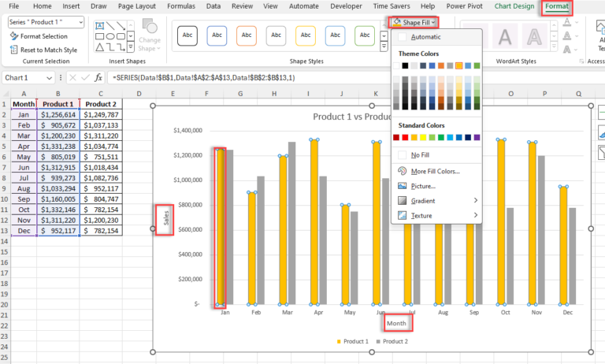Click the WordArt Text Fill icon

coord(567,22)
